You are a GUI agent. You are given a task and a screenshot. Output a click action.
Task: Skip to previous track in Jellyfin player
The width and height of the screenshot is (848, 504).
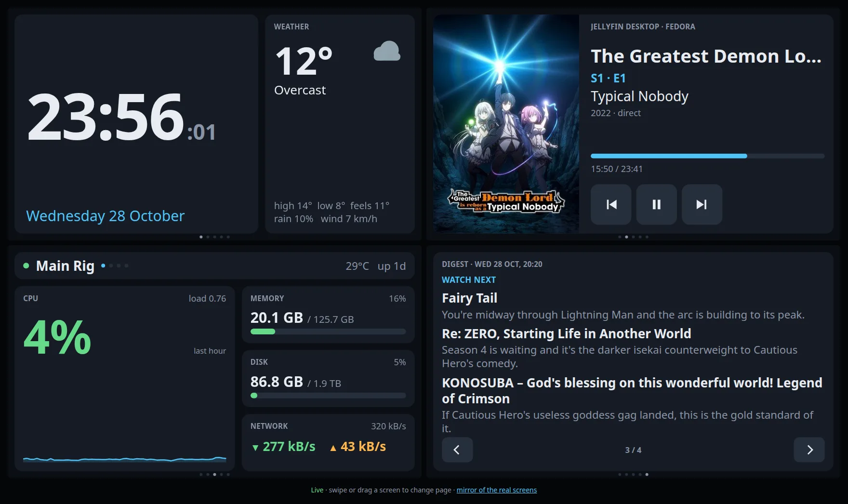click(x=611, y=204)
